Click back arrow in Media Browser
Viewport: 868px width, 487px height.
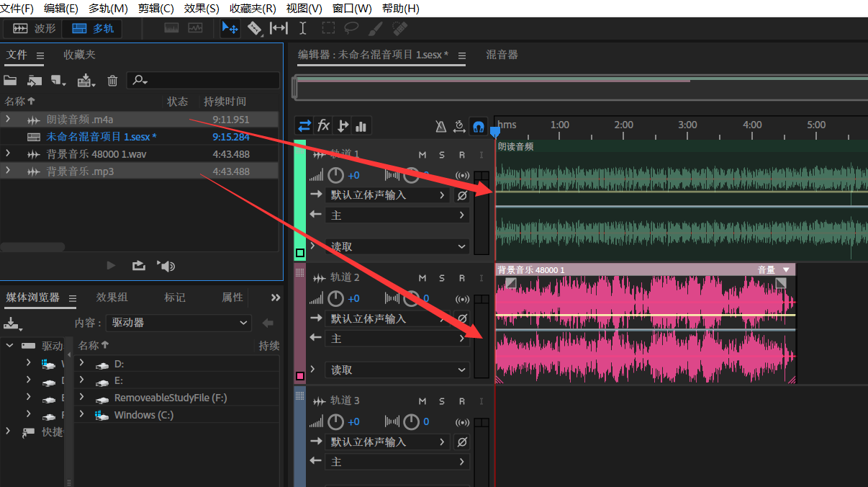tap(268, 323)
